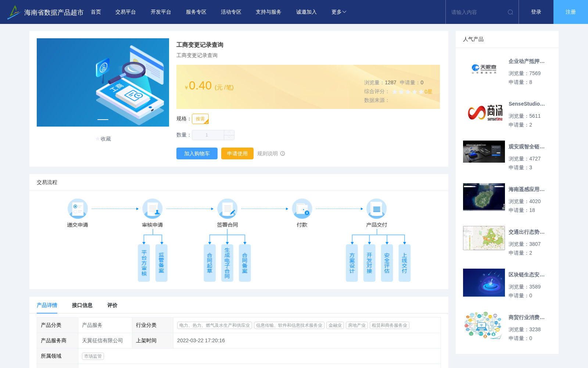Click the 申请使用 button
This screenshot has width=588, height=368.
[x=237, y=153]
